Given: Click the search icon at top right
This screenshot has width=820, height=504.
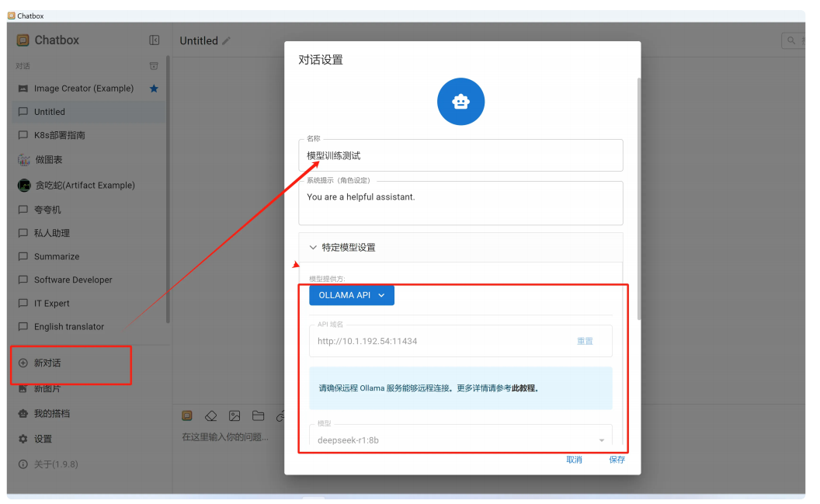Looking at the screenshot, I should [791, 41].
